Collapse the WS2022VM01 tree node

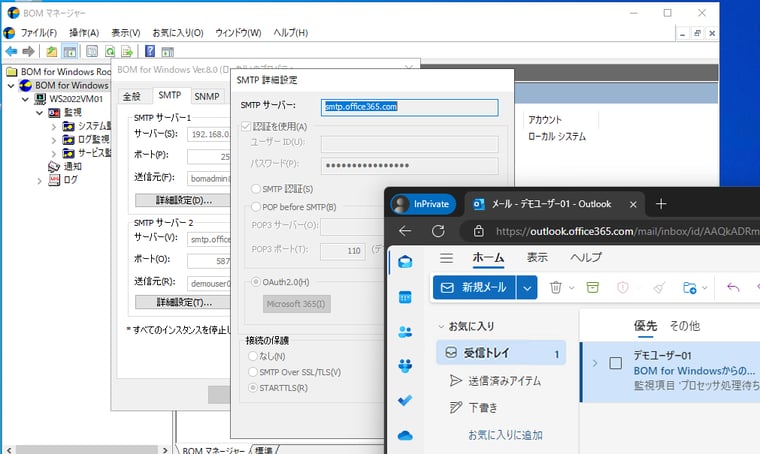(x=26, y=99)
